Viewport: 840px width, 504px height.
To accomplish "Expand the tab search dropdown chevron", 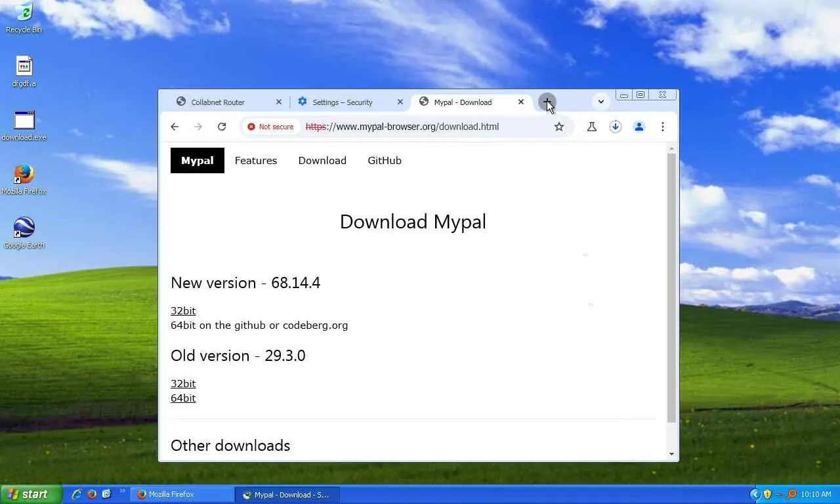I will [600, 102].
